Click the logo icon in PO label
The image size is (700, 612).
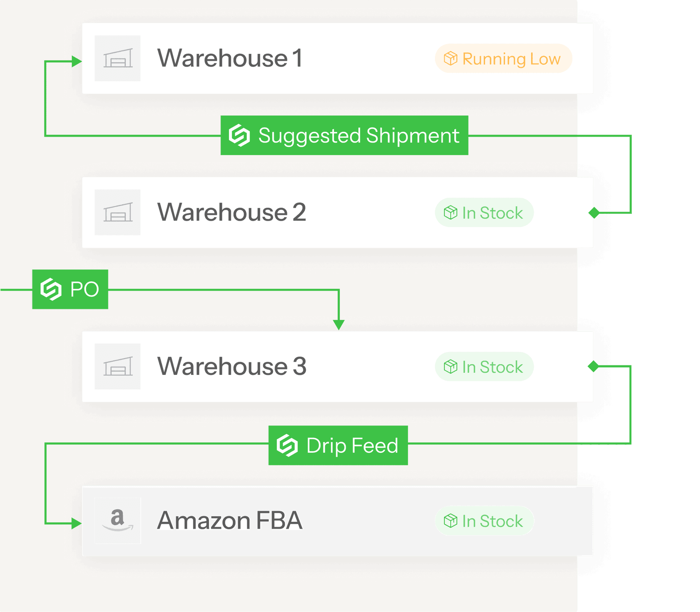tap(51, 289)
